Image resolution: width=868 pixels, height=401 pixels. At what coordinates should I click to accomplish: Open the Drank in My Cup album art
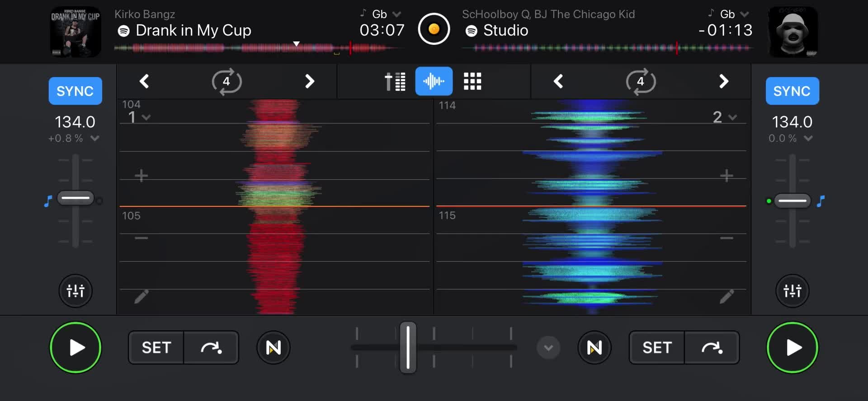click(x=75, y=32)
